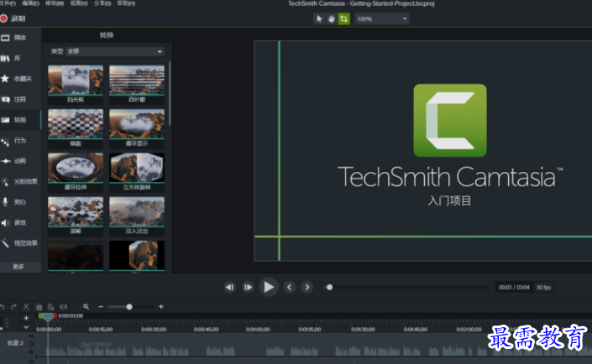This screenshot has width=592, height=364.
Task: Click the 0:00:30;00 timeline ruler mark
Action: pyautogui.click(x=154, y=330)
